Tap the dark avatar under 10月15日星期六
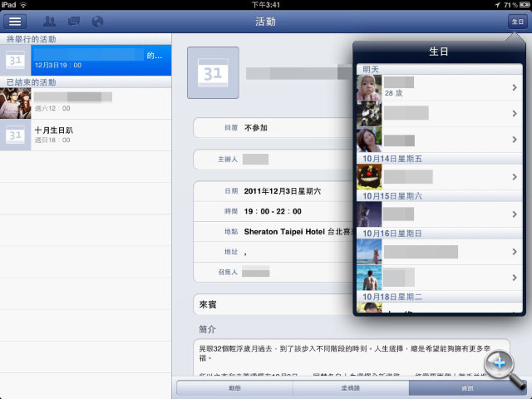 [x=369, y=214]
